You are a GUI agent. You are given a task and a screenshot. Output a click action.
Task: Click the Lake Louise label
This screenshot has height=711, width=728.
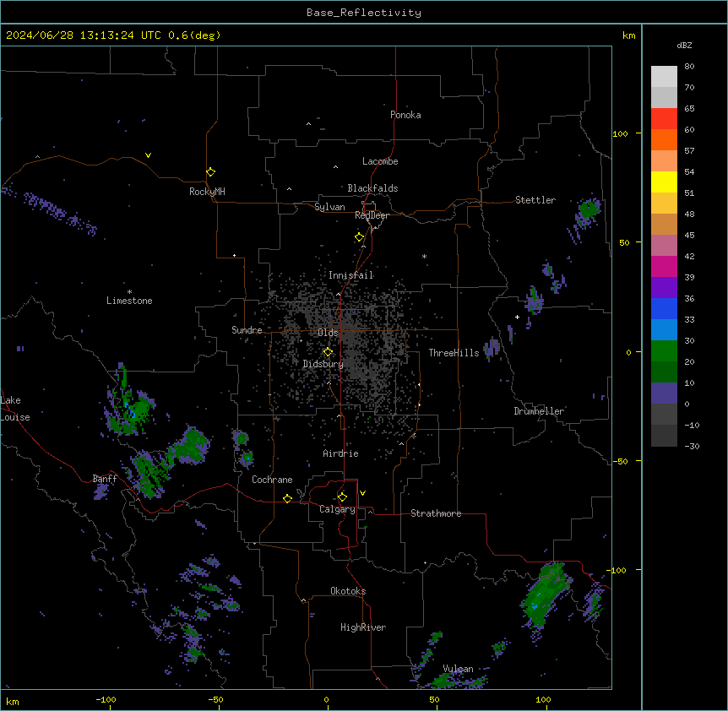pyautogui.click(x=15, y=409)
